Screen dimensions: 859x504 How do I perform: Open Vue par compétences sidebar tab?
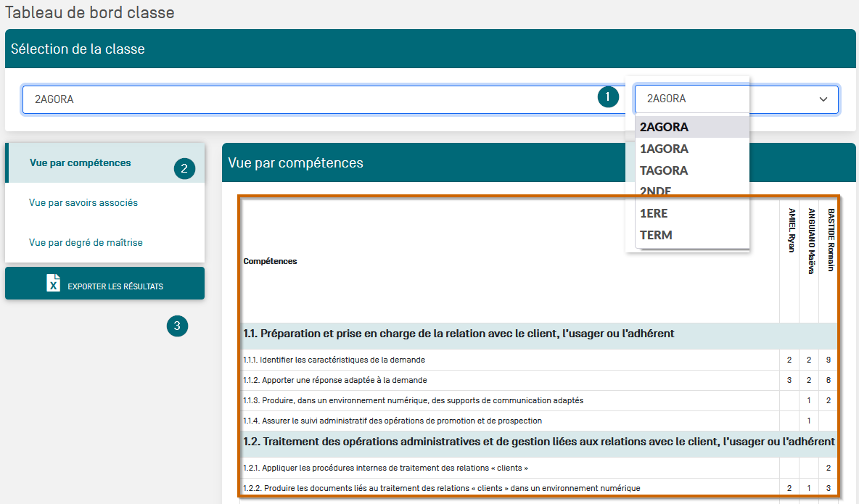coord(81,163)
